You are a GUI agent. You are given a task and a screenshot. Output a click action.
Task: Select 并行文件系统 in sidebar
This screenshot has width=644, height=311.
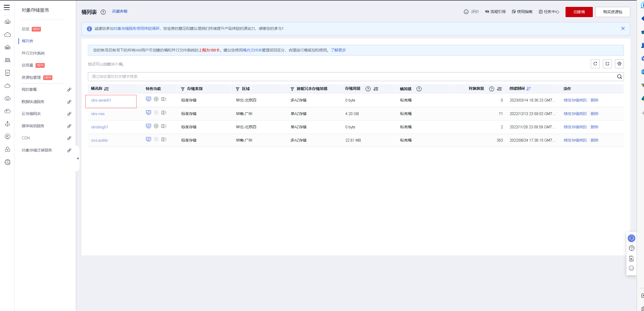click(33, 53)
